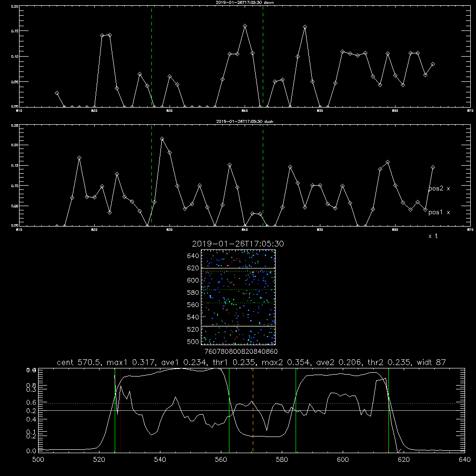Viewport: 476px width, 476px height.
Task: Click the 580 label on the bottom plot x-axis
Action: (x=282, y=460)
